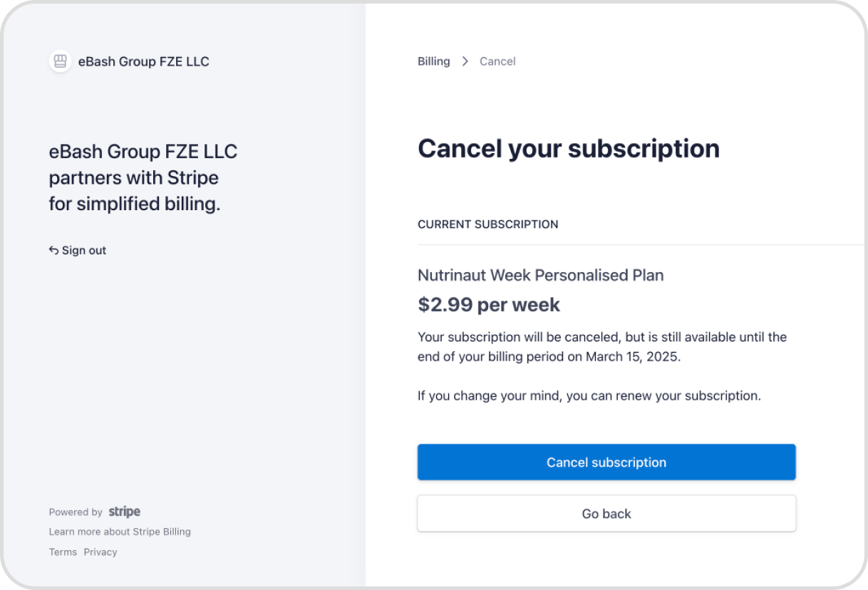Viewport: 868px width, 590px height.
Task: Click the Cancel your subscription heading
Action: click(569, 148)
